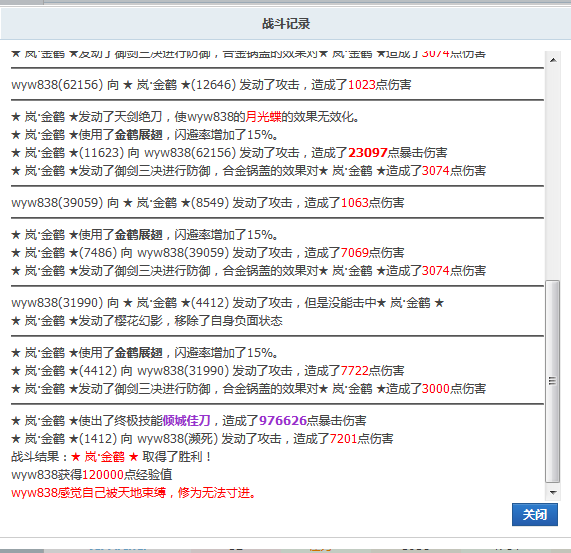Click the damage value 7201
Image resolution: width=571 pixels, height=553 pixels.
[x=343, y=439]
